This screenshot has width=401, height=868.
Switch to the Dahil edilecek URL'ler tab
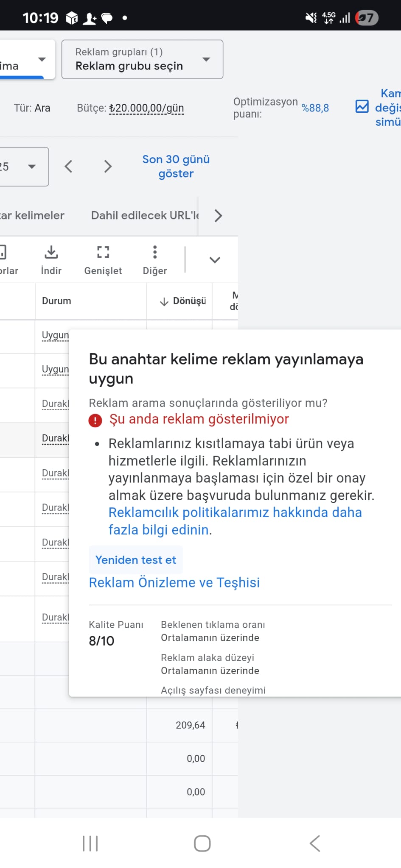pyautogui.click(x=145, y=215)
